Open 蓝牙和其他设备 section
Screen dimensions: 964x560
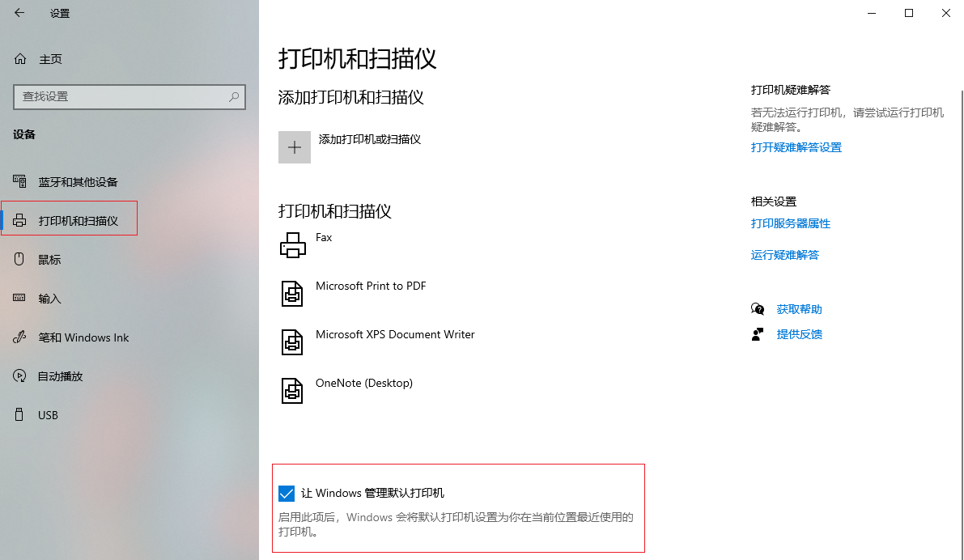pyautogui.click(x=78, y=182)
